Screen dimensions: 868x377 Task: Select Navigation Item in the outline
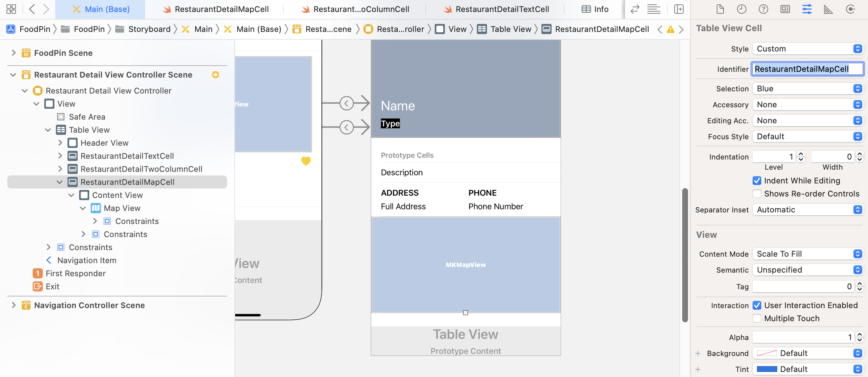(87, 260)
